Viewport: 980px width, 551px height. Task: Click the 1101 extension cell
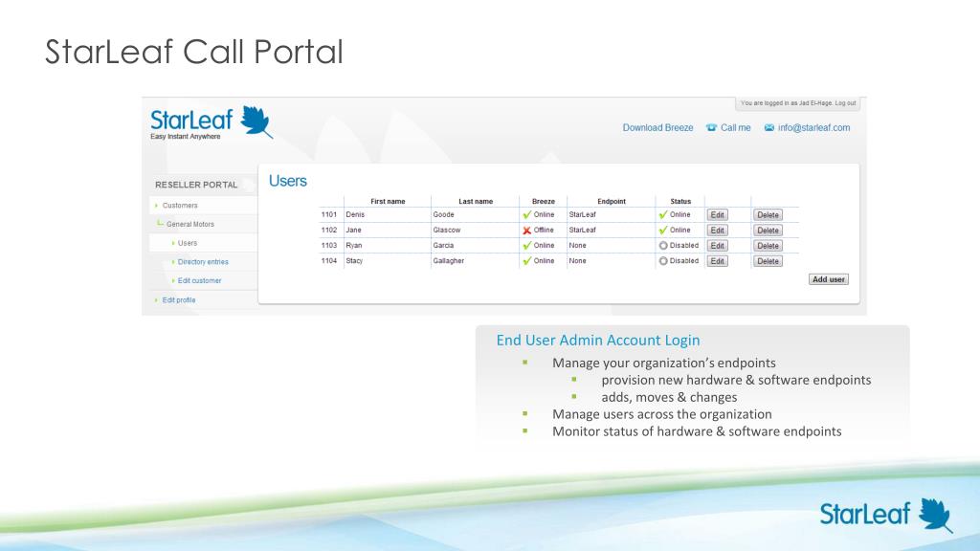(x=329, y=214)
